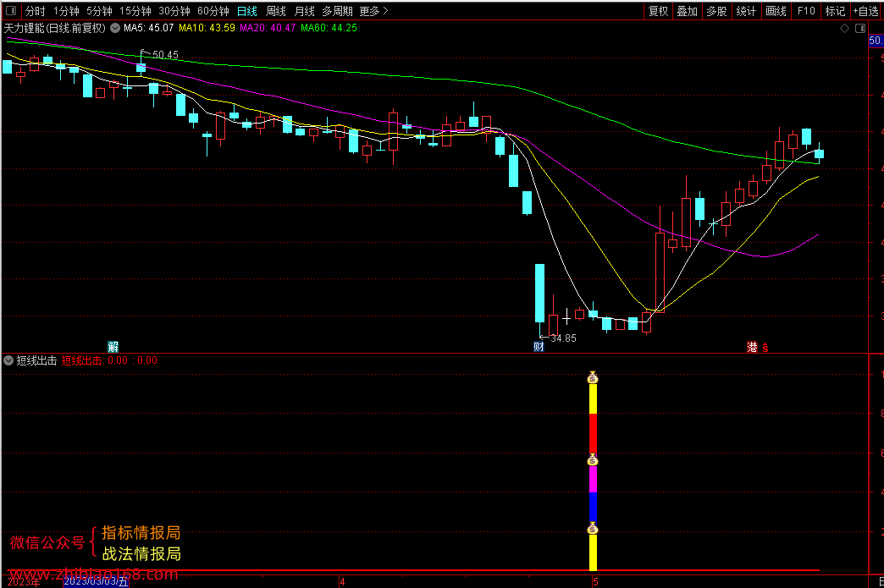Click the diamond icon at chart top-right
The height and width of the screenshot is (588, 884).
tap(844, 29)
